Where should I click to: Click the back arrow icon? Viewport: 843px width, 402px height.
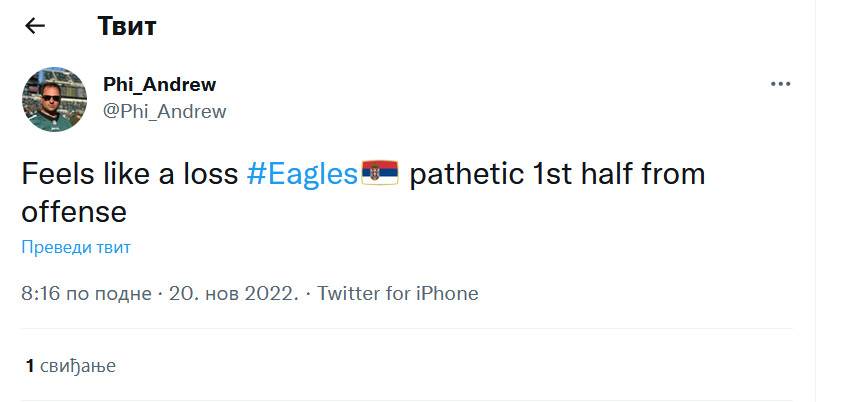tap(35, 26)
